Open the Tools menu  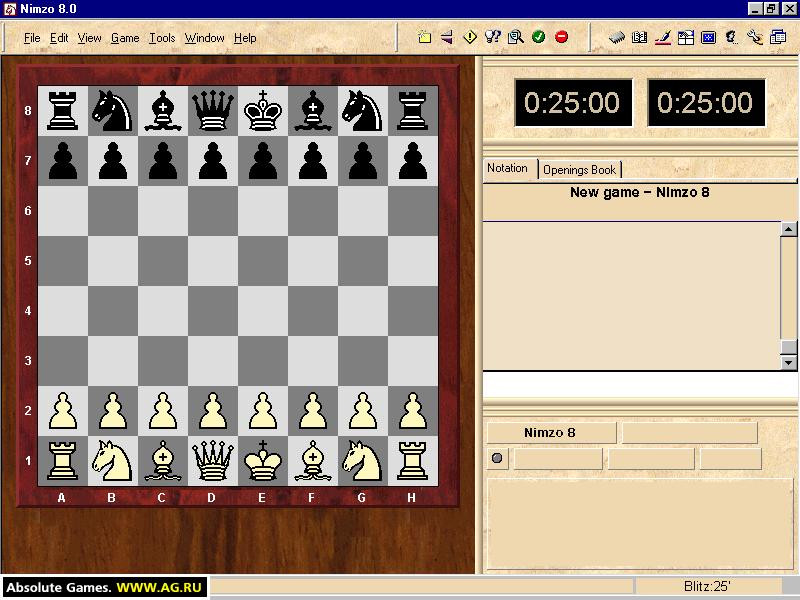162,38
